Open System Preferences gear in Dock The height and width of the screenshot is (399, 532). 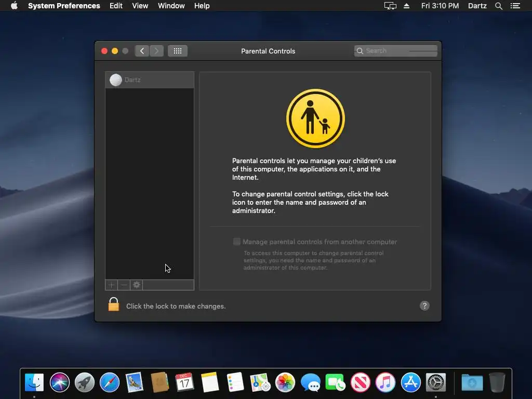436,382
